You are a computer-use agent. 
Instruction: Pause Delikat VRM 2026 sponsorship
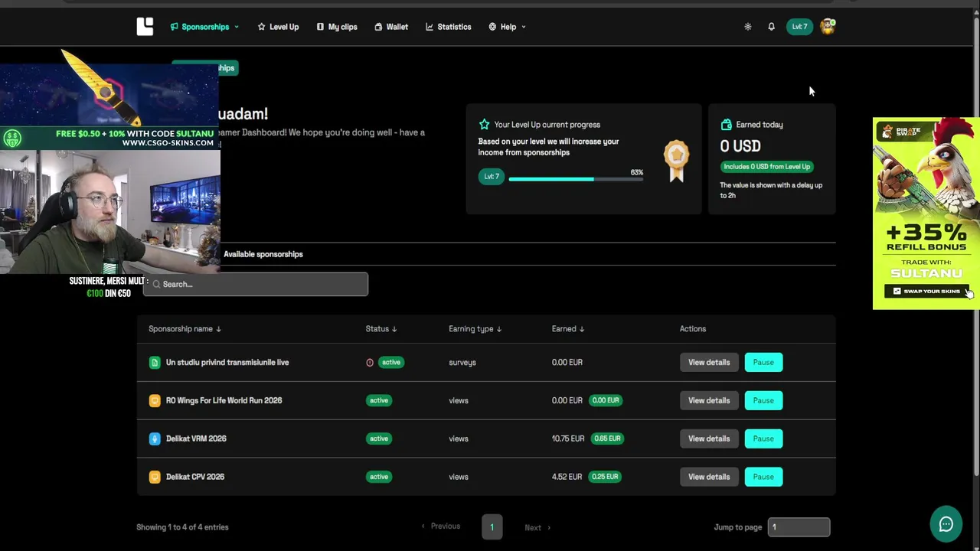[x=763, y=439]
